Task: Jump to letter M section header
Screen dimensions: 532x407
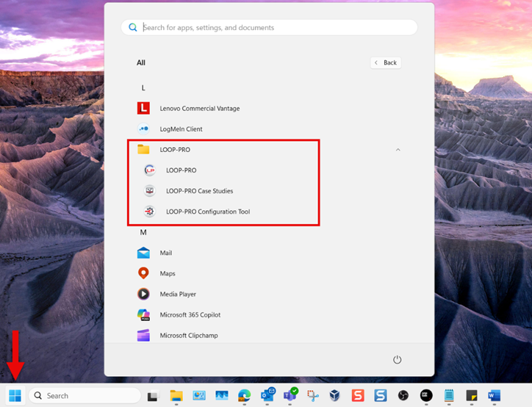Action: 144,232
